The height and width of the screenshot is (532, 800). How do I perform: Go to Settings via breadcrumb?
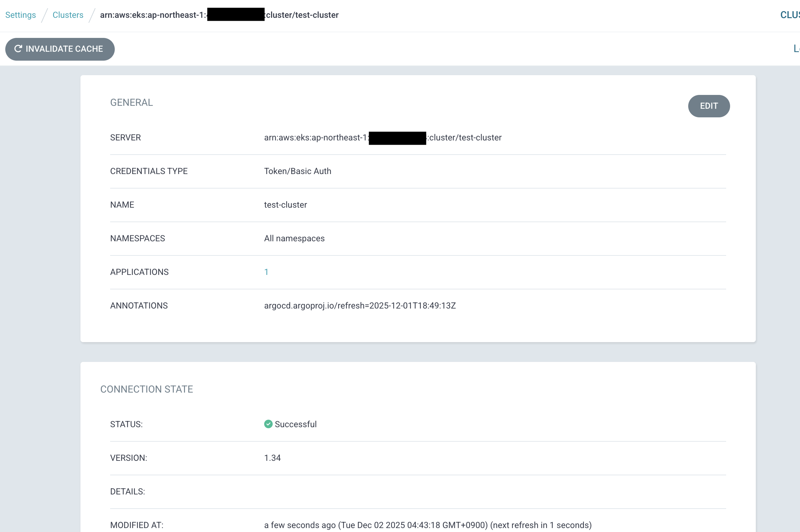[20, 15]
